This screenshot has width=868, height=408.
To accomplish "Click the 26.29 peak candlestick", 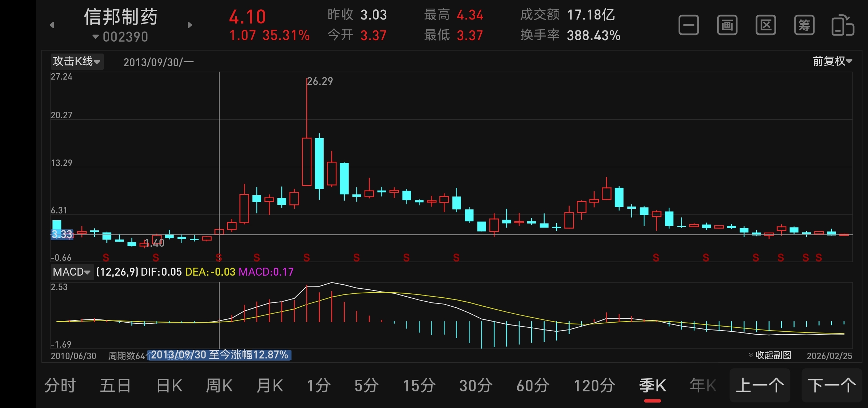I will (x=307, y=161).
